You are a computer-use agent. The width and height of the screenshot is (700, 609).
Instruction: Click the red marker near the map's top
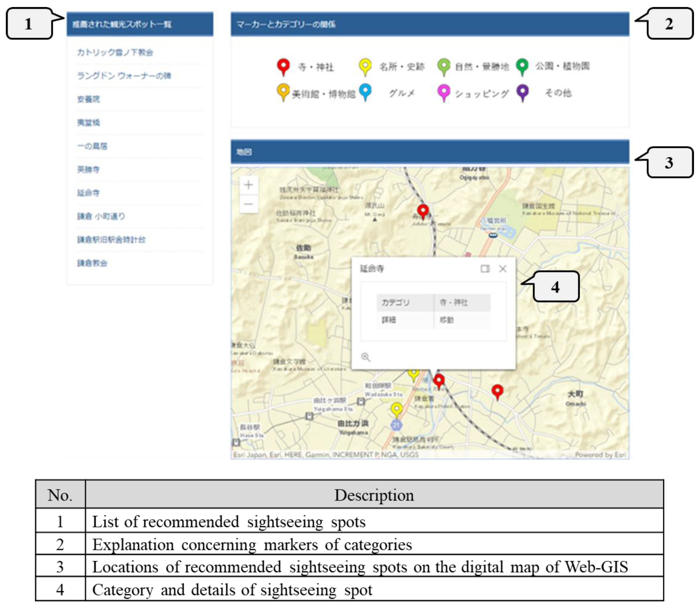tap(423, 210)
